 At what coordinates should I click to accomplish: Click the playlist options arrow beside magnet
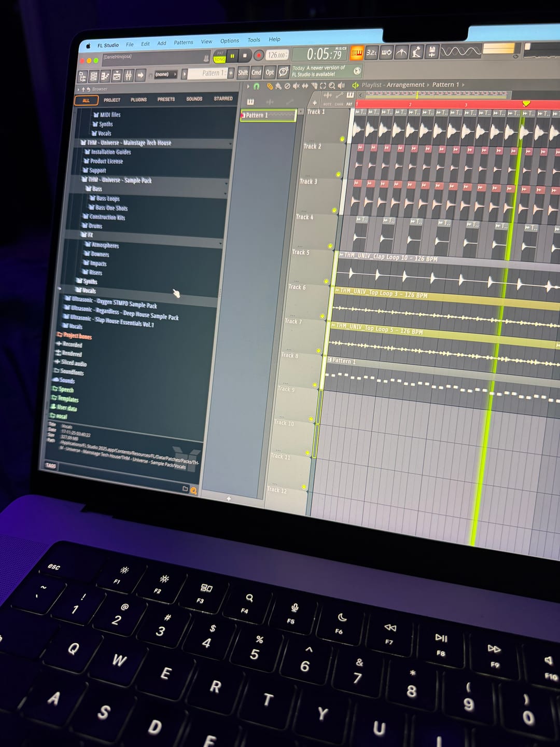248,86
